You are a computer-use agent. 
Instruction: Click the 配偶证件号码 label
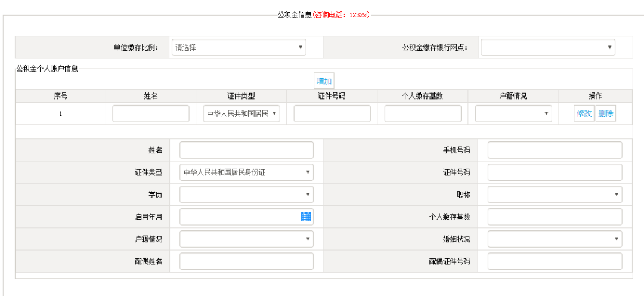click(x=450, y=261)
